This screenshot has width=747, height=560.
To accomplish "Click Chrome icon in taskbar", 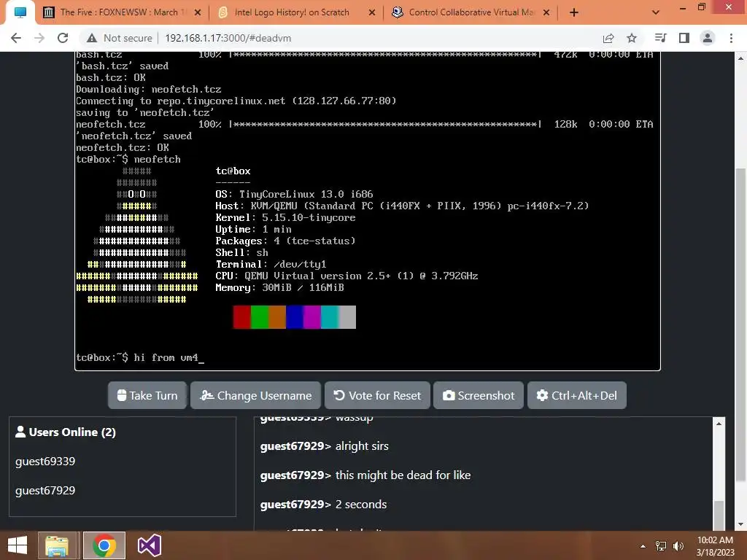I will [104, 545].
